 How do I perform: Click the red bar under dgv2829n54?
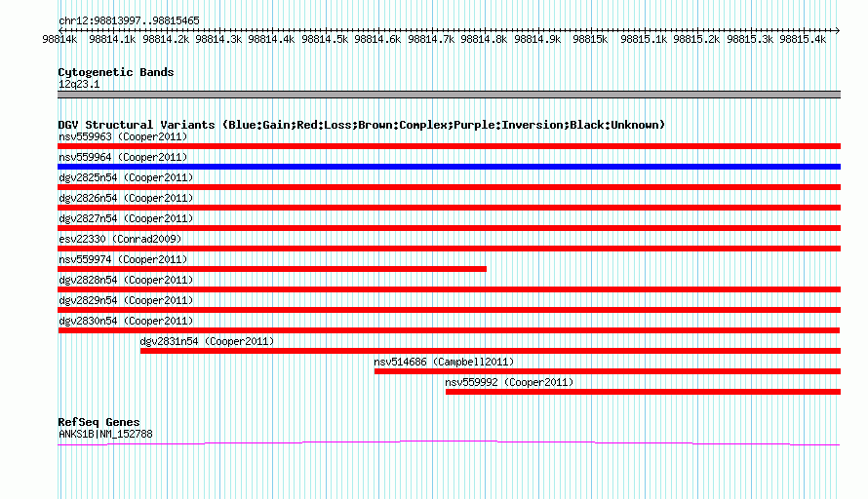tap(449, 310)
